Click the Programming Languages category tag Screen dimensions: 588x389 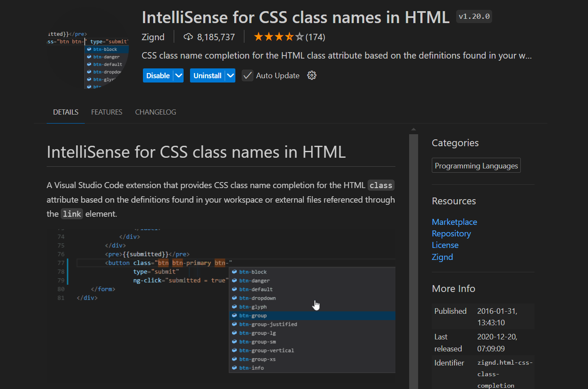(476, 166)
